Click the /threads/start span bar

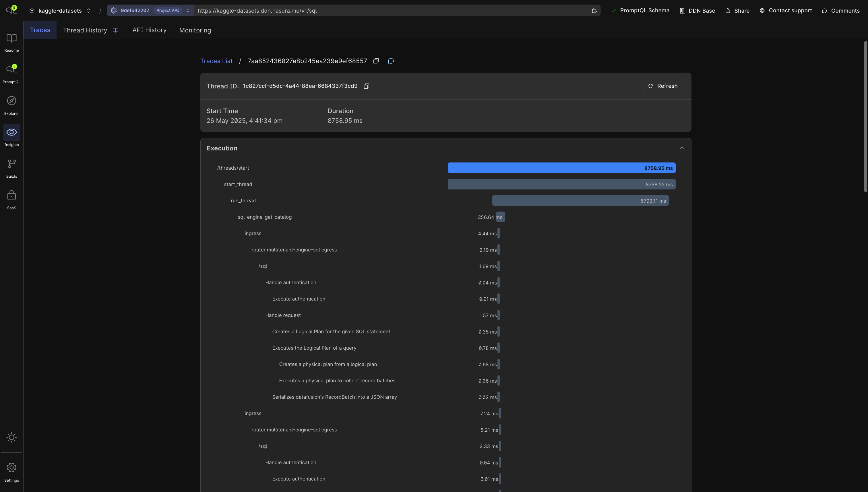tap(561, 168)
